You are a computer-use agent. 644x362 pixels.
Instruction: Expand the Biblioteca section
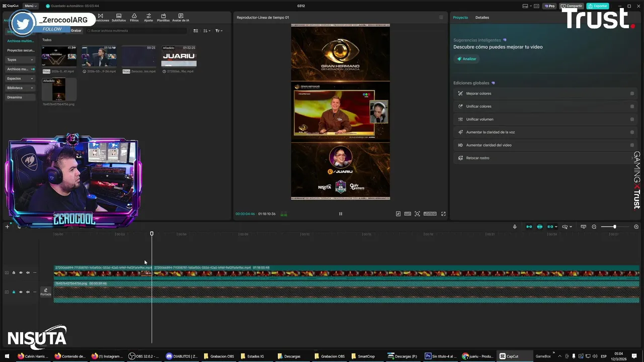(20, 88)
